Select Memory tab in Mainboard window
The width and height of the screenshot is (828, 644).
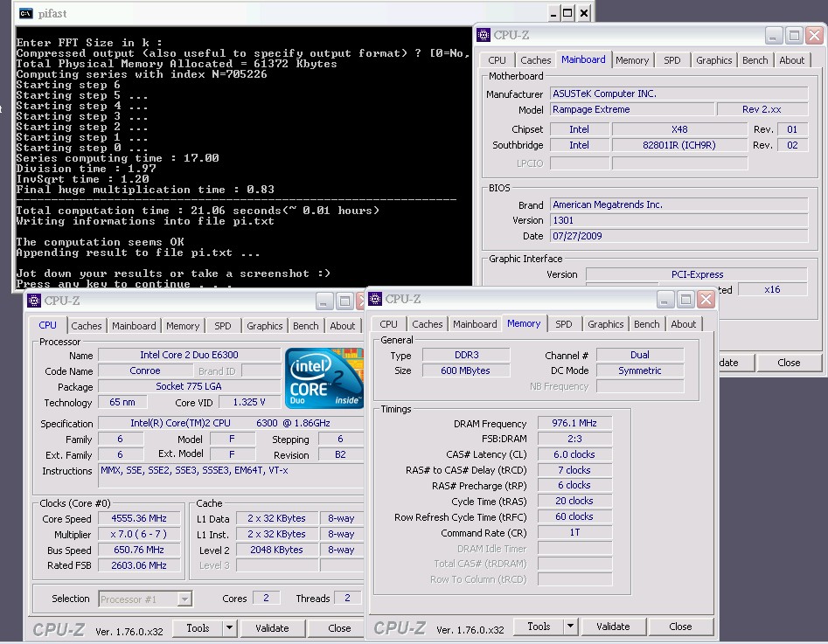tap(632, 60)
